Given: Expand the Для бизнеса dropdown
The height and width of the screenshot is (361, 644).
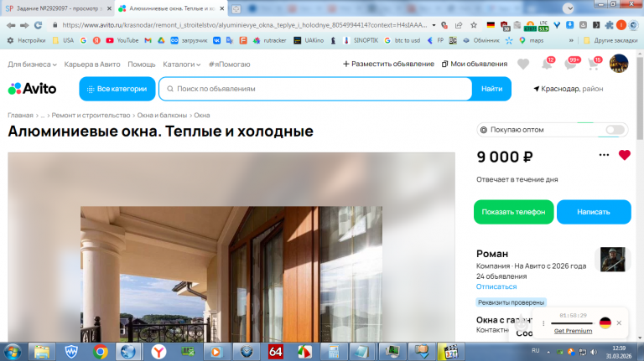Looking at the screenshot, I should [32, 64].
